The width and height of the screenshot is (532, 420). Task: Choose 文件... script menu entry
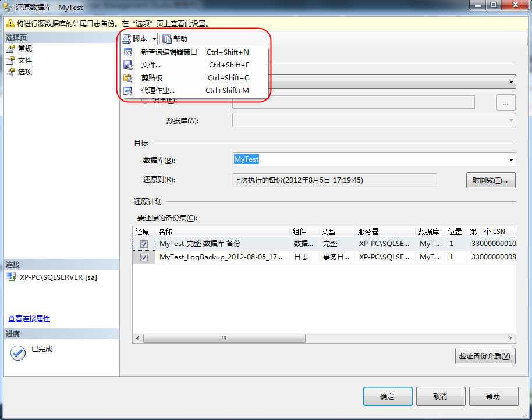(195, 65)
